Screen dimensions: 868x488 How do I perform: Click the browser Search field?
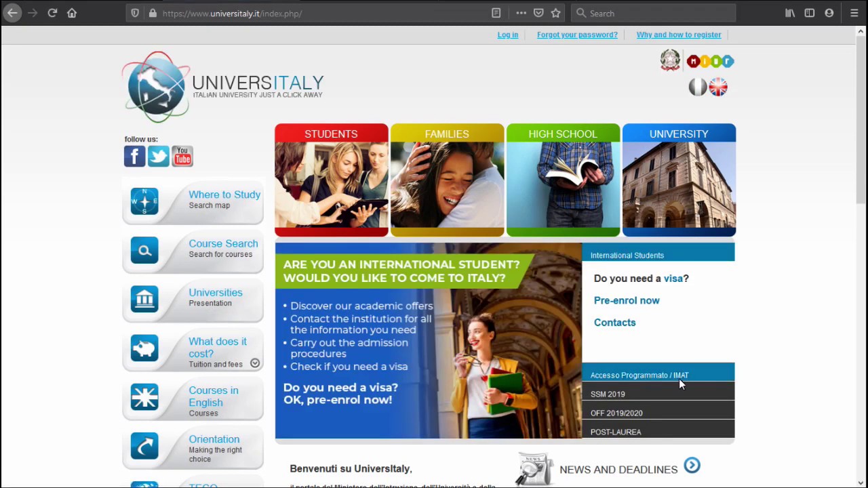(x=654, y=13)
